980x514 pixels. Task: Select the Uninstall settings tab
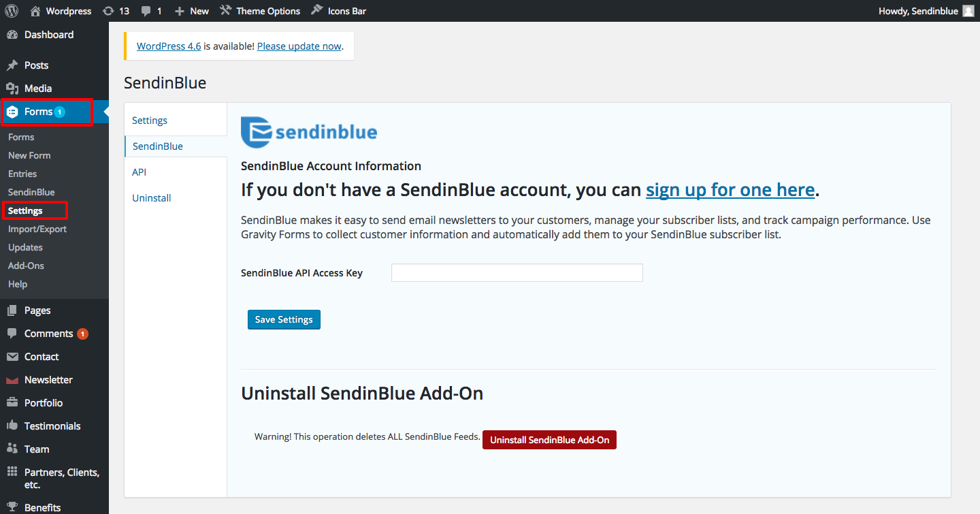point(151,198)
